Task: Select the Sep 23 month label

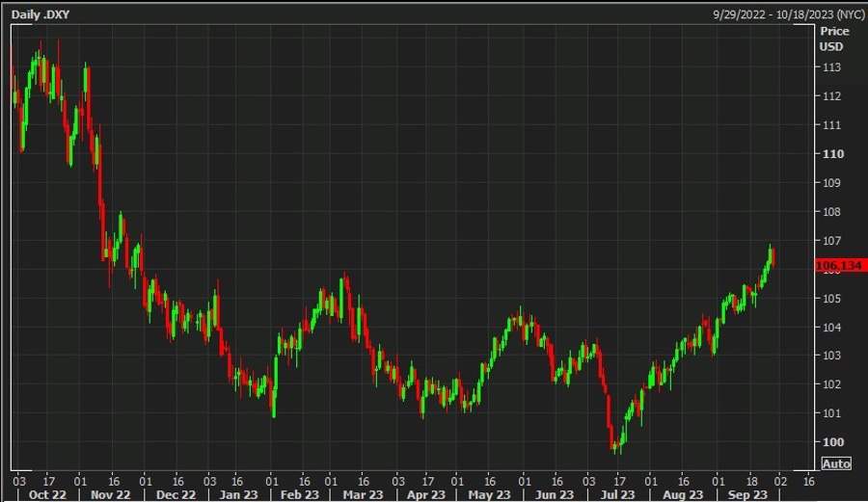Action: click(x=747, y=494)
